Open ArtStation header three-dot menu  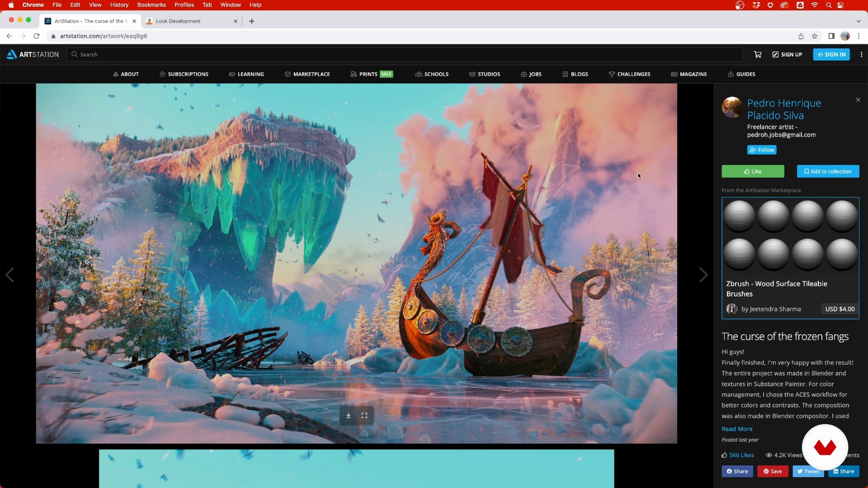861,54
